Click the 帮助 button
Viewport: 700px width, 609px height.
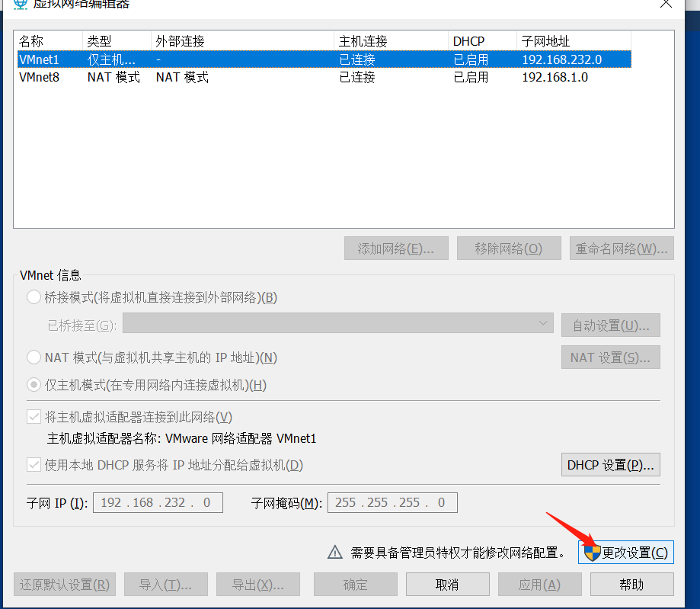point(631,585)
